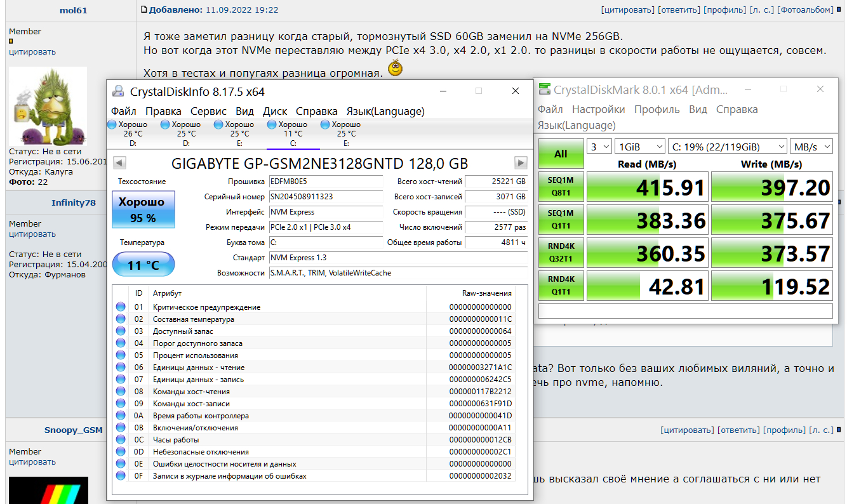The image size is (847, 504).
Task: Open the Настройки menu in CrystalDiskMark
Action: 598,109
